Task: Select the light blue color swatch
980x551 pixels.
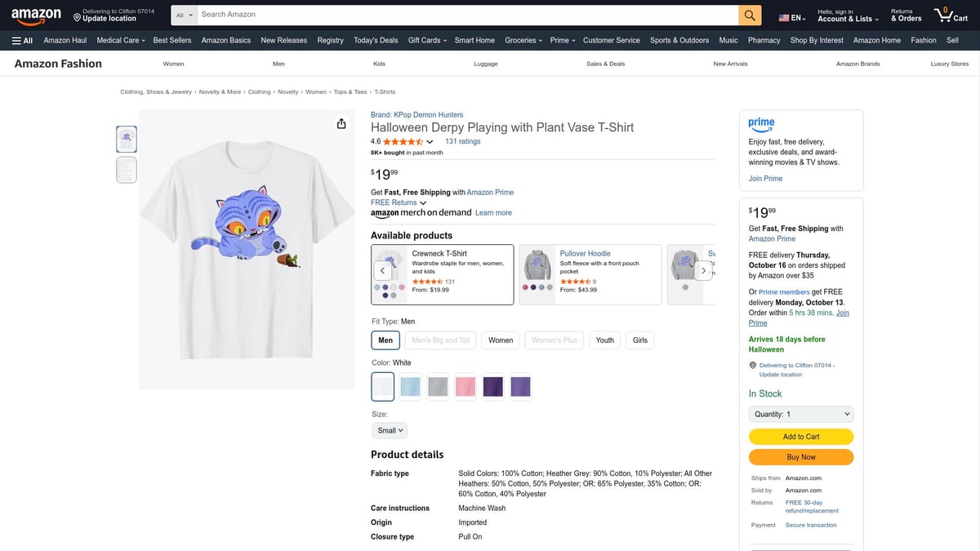Action: click(x=410, y=386)
